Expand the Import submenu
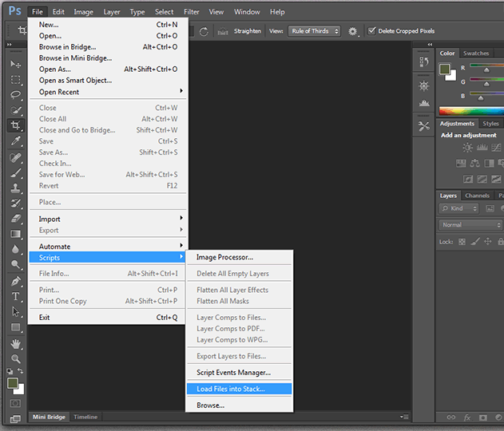Viewport: 504px width, 431px height. pyautogui.click(x=108, y=219)
